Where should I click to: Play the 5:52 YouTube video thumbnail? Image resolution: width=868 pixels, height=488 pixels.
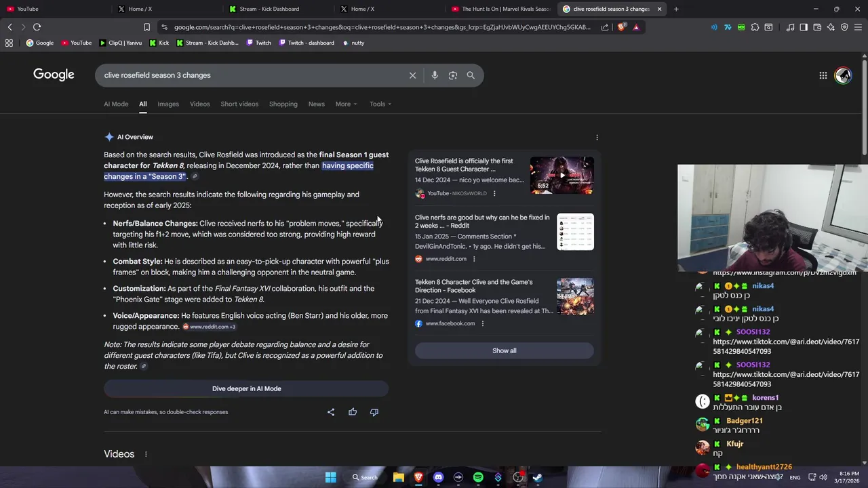click(561, 176)
